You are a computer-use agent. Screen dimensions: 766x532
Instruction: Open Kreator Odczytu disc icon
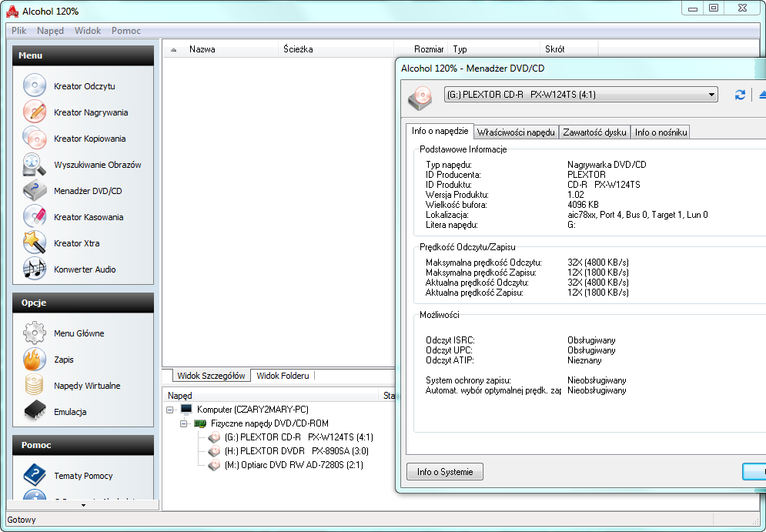coord(35,86)
